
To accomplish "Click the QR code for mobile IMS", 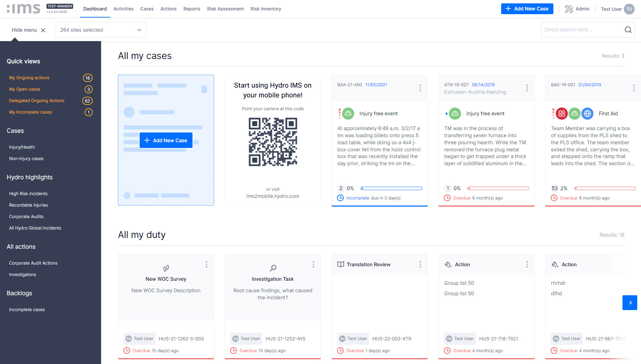I will coord(273,142).
